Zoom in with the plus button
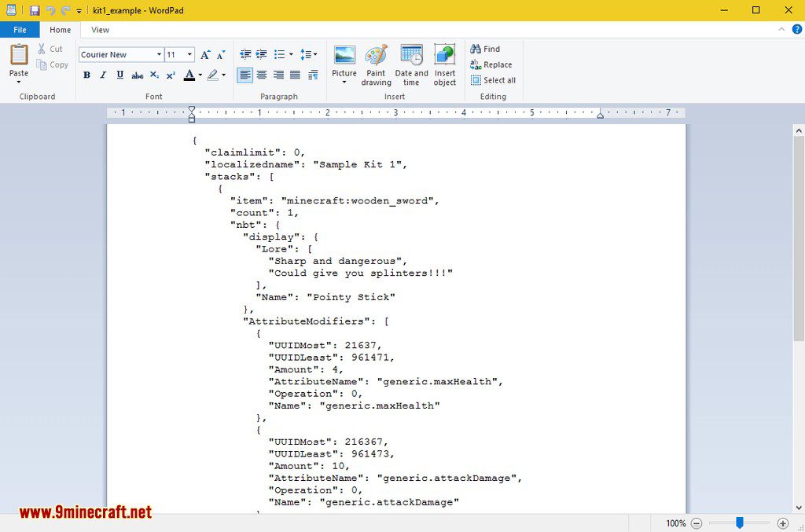The height and width of the screenshot is (532, 805). pyautogui.click(x=782, y=523)
